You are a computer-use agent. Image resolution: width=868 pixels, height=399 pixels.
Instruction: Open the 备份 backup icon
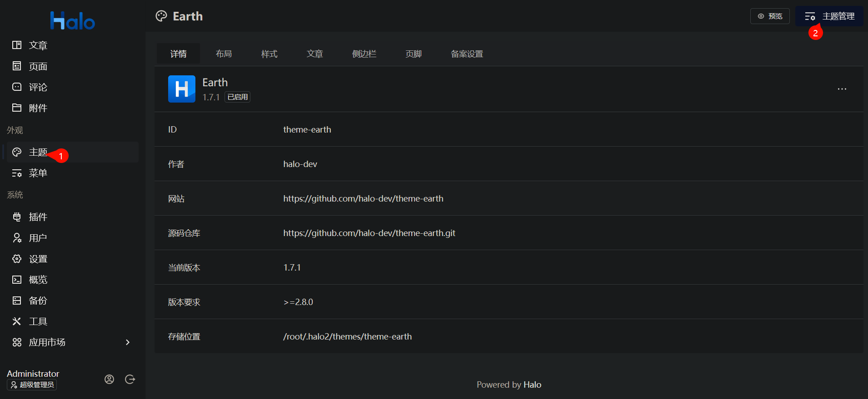click(x=17, y=300)
